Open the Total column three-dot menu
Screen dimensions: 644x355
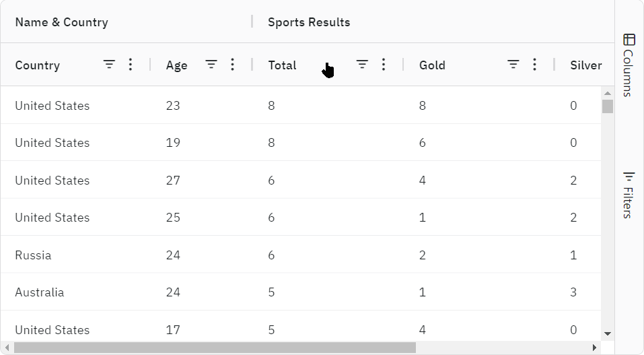click(x=384, y=65)
